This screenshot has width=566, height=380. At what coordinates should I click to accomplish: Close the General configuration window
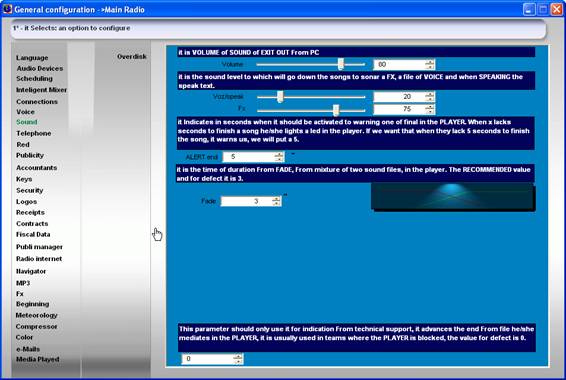pos(557,9)
